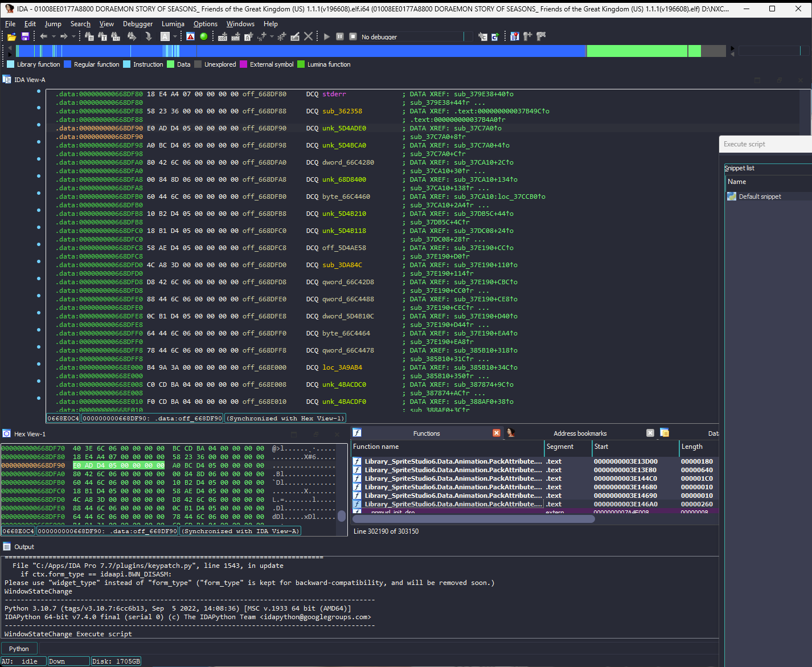Open the Debugger menu
The height and width of the screenshot is (667, 812).
(x=138, y=24)
